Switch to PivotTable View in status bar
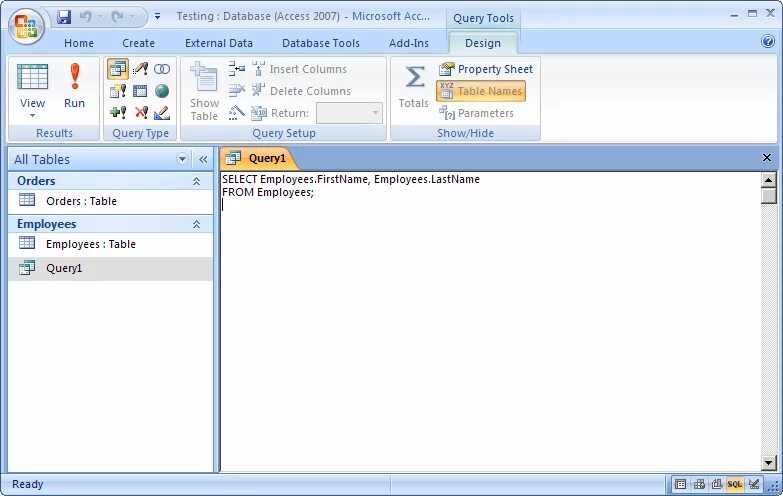Image resolution: width=783 pixels, height=496 pixels. click(x=699, y=484)
